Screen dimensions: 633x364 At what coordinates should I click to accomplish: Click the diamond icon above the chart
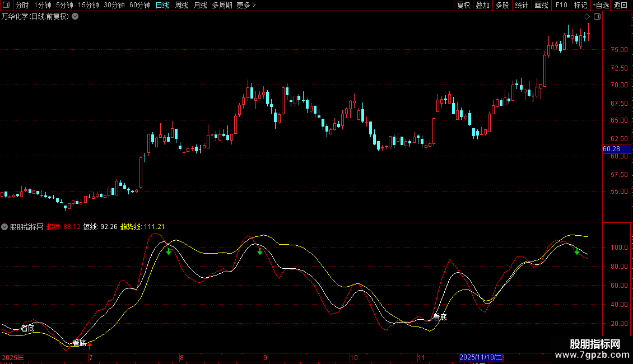pyautogui.click(x=587, y=16)
